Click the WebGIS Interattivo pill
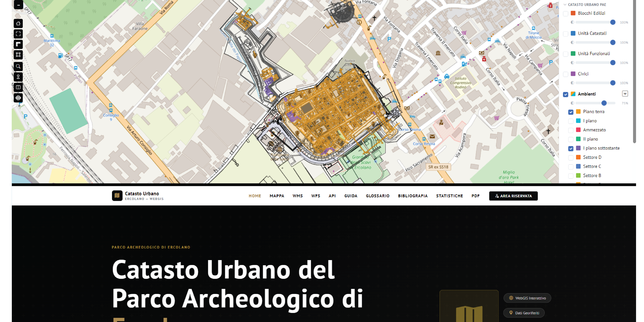This screenshot has width=644, height=322. pos(527,298)
